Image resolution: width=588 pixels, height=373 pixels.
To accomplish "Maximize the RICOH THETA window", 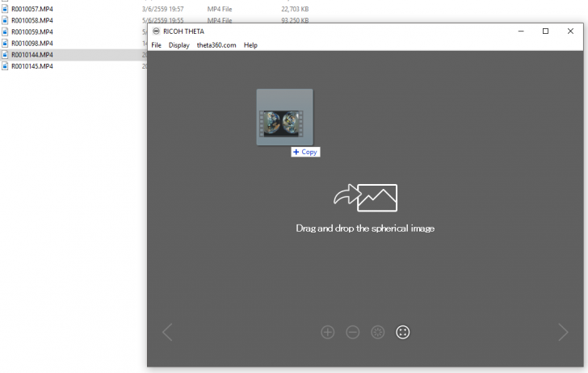I will click(546, 31).
